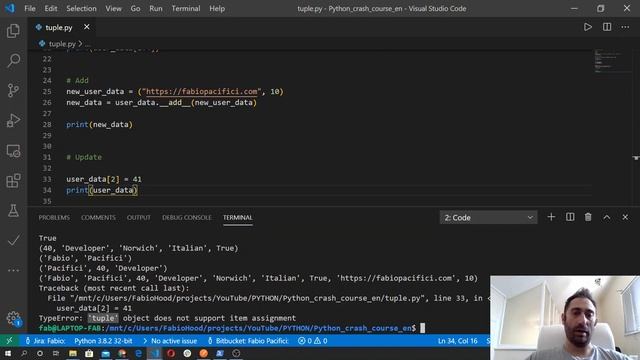Close the terminal panel
640x360 pixels.
[x=625, y=217]
